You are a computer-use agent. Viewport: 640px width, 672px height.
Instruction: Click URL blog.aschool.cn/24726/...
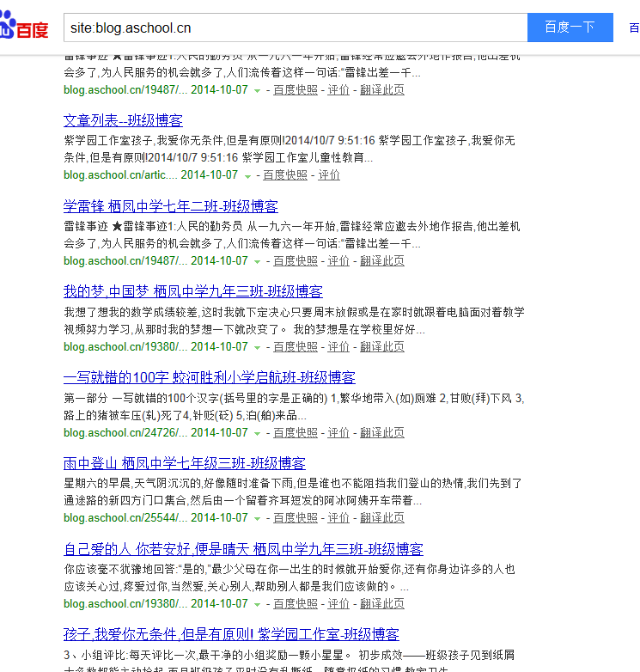tap(125, 432)
